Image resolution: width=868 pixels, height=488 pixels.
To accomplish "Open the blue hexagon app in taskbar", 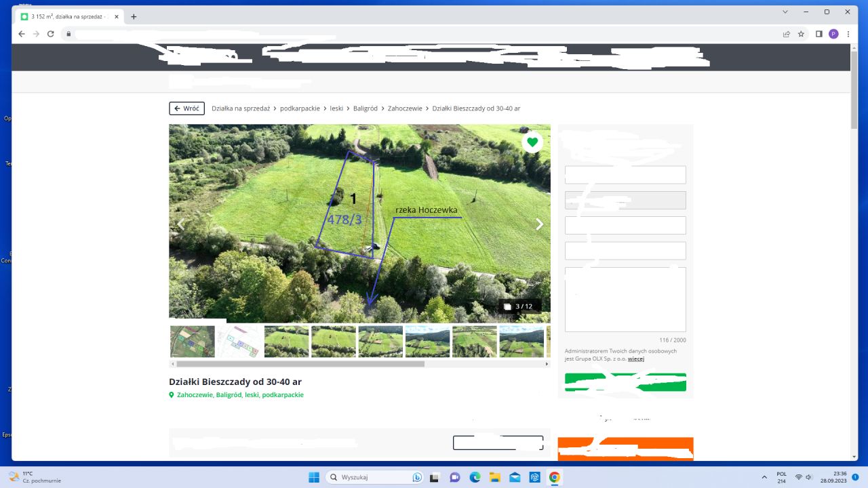I will [534, 477].
